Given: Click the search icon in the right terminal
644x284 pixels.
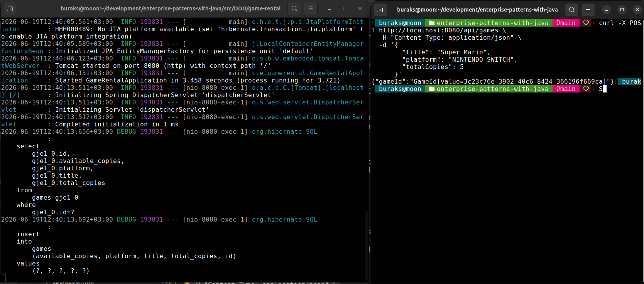Looking at the screenshot, I should [x=572, y=10].
